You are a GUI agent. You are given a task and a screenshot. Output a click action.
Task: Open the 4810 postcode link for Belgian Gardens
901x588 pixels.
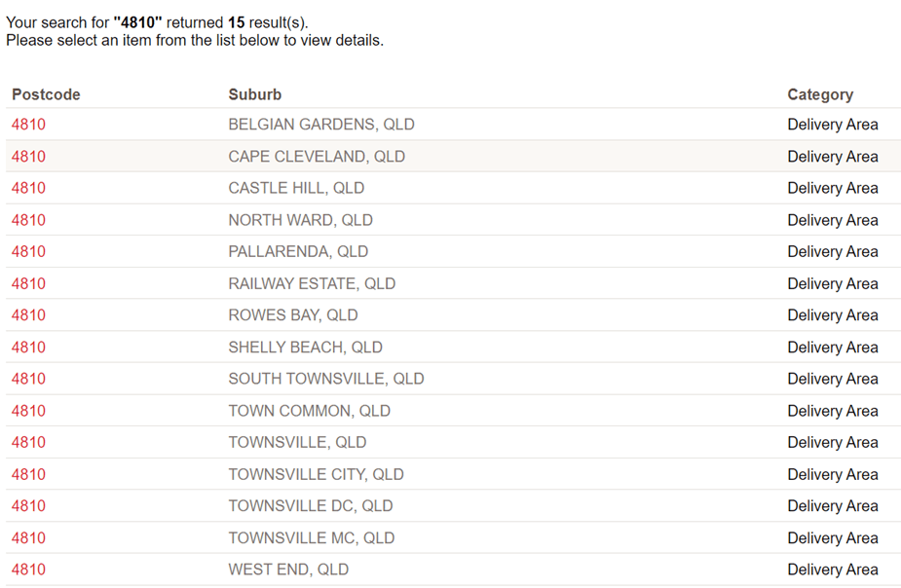point(28,125)
